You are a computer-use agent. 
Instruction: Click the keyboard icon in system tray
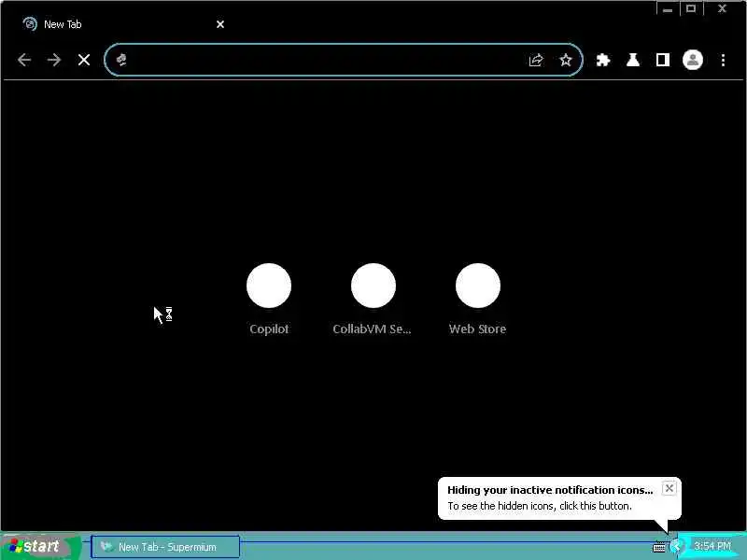(659, 547)
